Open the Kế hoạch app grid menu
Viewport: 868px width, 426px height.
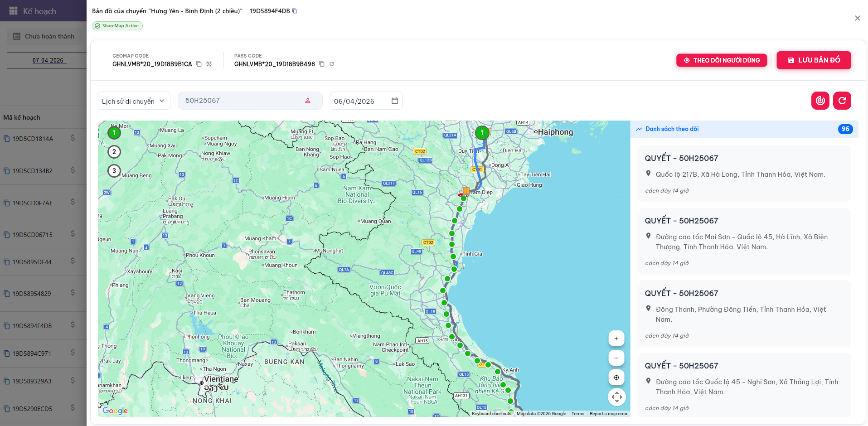pyautogui.click(x=13, y=11)
